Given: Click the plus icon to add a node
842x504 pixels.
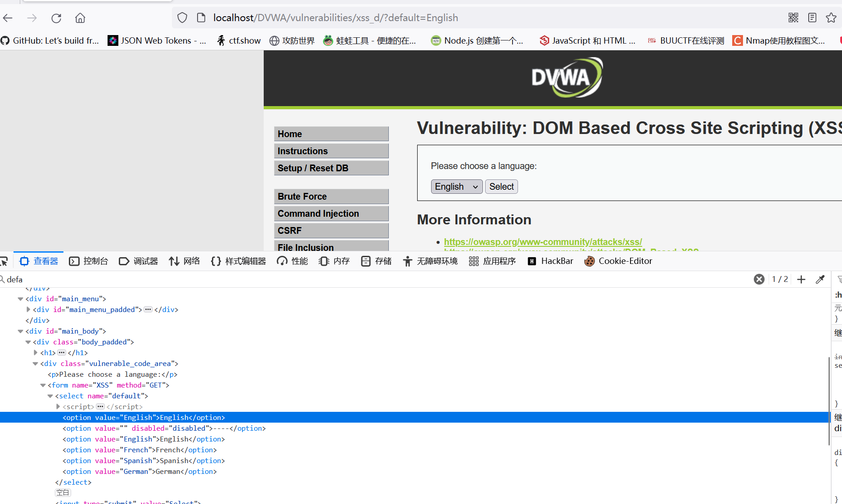Looking at the screenshot, I should [801, 279].
